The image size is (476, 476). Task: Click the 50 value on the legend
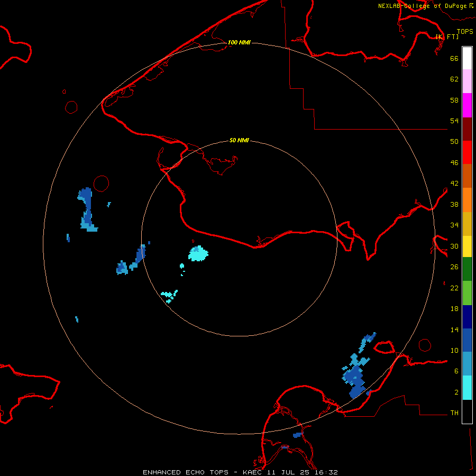click(x=454, y=142)
